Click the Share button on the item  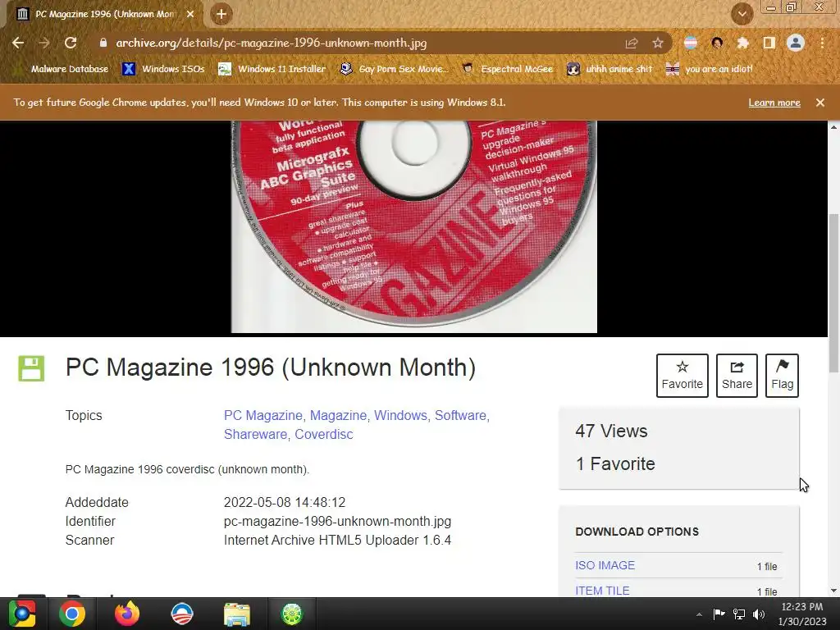[737, 376]
